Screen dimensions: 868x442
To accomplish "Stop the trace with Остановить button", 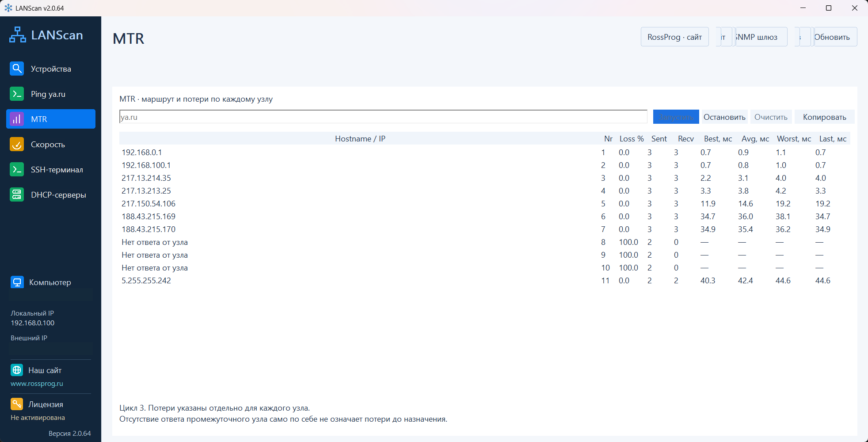I will pos(724,117).
